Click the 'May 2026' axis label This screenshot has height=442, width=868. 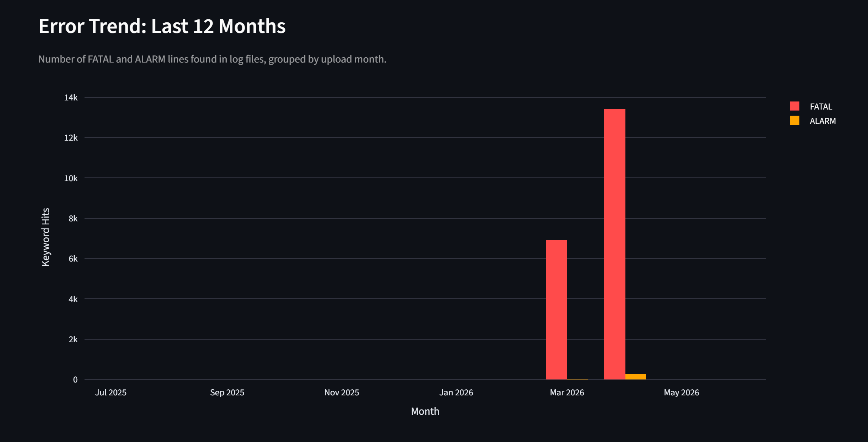681,393
